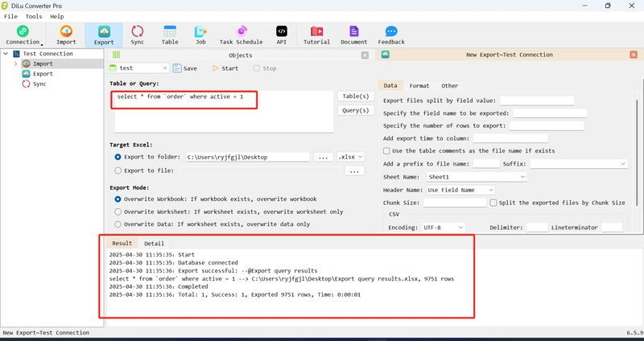
Task: Open the .xlsx file type dropdown
Action: click(x=350, y=157)
